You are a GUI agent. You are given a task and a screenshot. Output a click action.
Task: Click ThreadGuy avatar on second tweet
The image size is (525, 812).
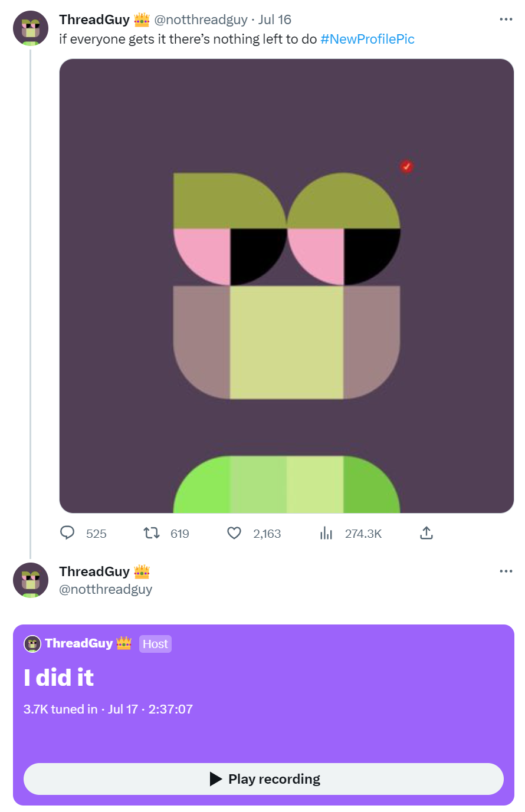pyautogui.click(x=31, y=580)
